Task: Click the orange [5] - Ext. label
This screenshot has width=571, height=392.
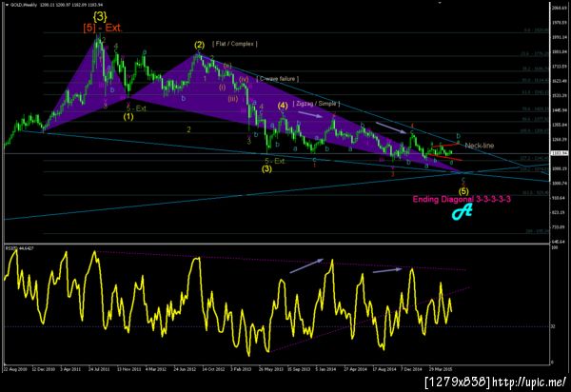Action: click(x=103, y=28)
